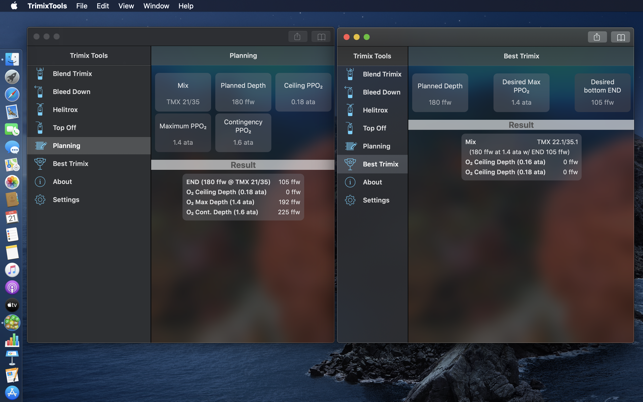
Task: Select Planned Depth tile in Planning window
Action: (243, 92)
